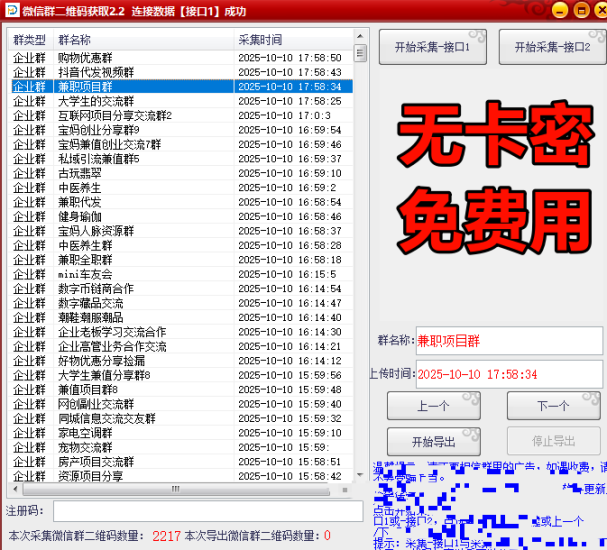This screenshot has width=607, height=550.
Task: Select the 中医养生群 row
Action: coord(180,245)
